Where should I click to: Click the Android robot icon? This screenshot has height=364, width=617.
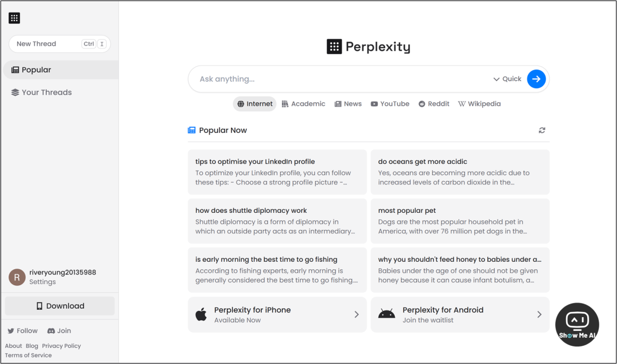(x=387, y=314)
